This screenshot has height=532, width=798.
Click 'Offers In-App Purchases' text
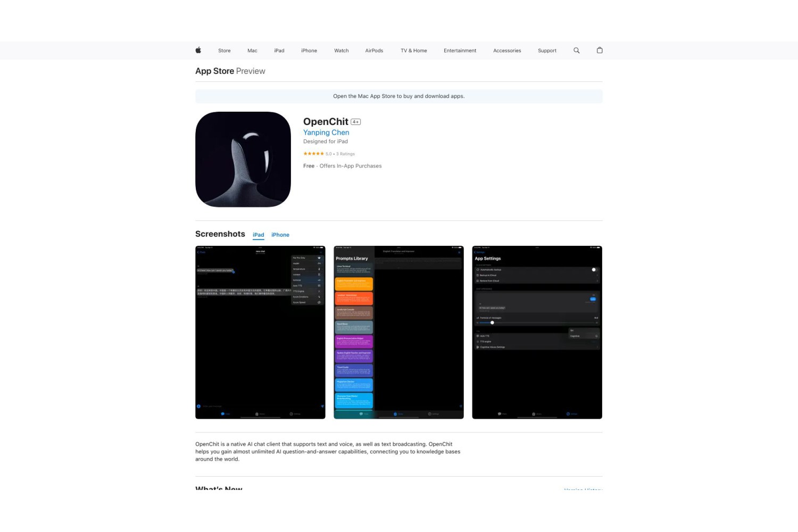pos(351,166)
